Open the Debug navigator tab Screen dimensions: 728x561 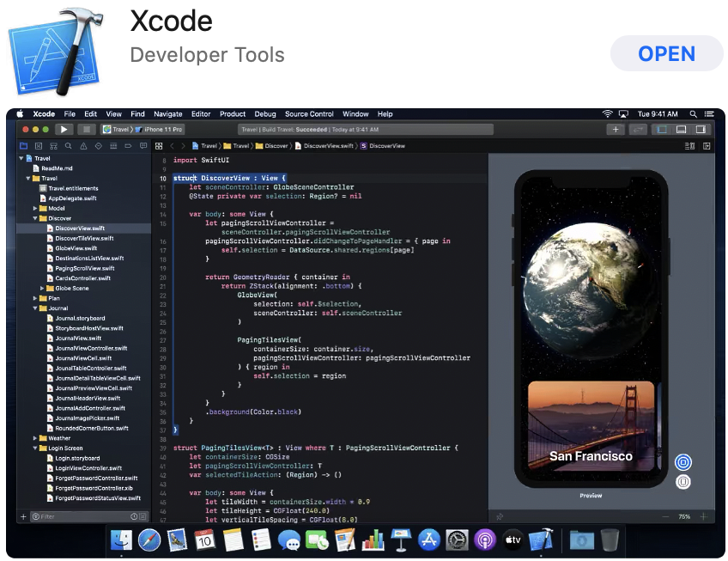pos(113,146)
